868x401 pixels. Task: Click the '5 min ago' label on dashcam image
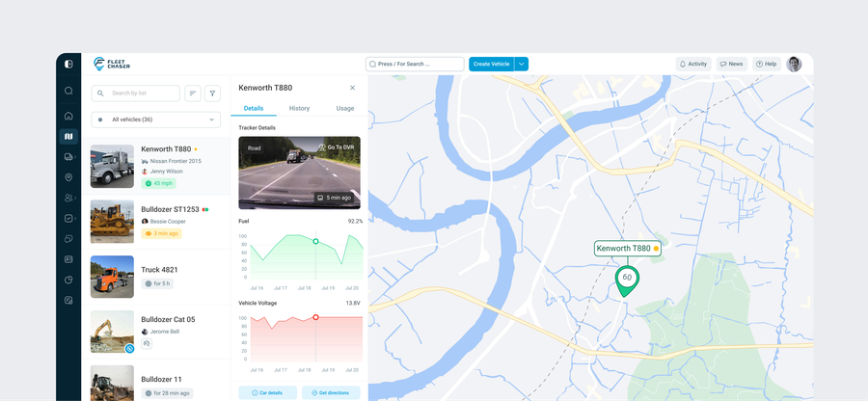[x=334, y=198]
